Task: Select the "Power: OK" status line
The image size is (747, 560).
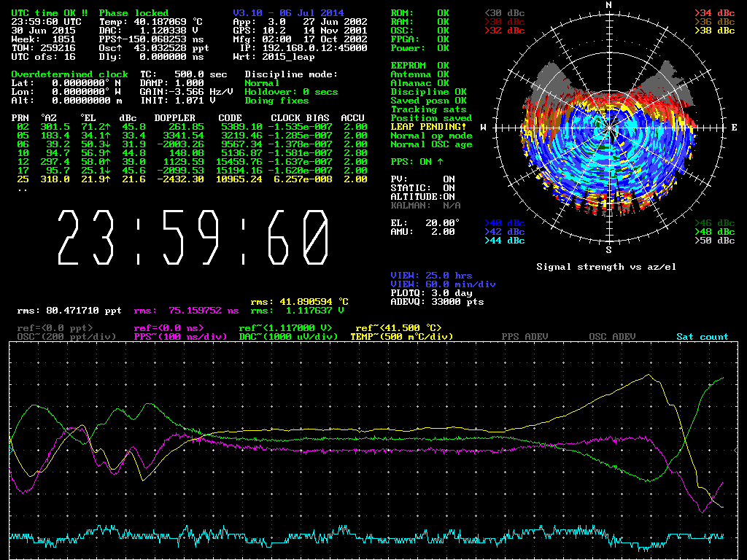Action: (x=419, y=48)
